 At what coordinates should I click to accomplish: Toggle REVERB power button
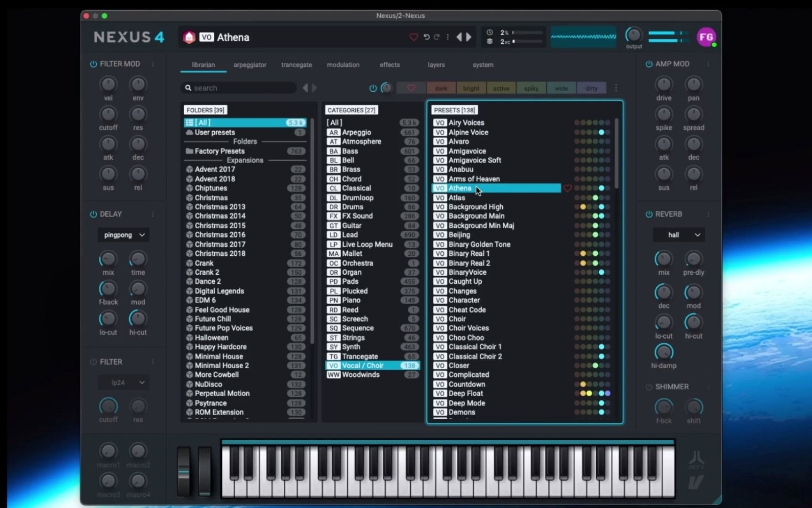649,214
